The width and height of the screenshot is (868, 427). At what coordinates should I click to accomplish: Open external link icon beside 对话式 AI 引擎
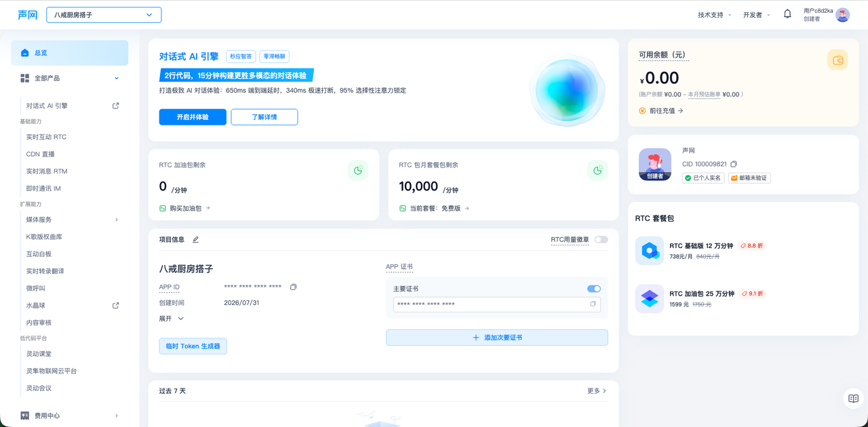(115, 106)
